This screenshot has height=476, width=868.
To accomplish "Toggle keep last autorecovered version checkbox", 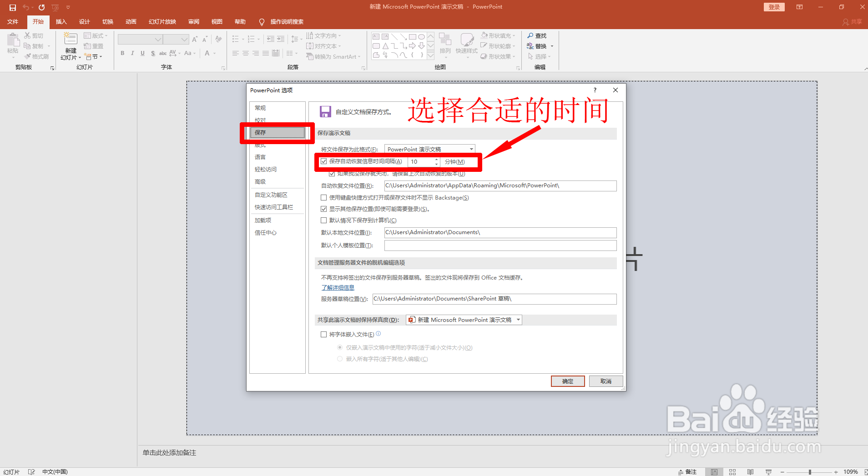I will (332, 174).
